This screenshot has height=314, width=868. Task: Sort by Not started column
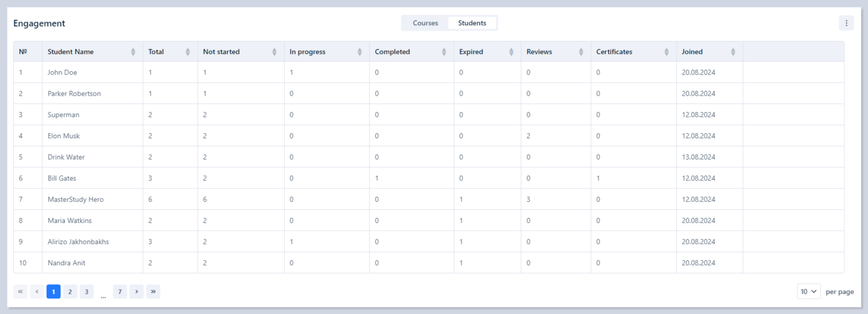click(274, 52)
